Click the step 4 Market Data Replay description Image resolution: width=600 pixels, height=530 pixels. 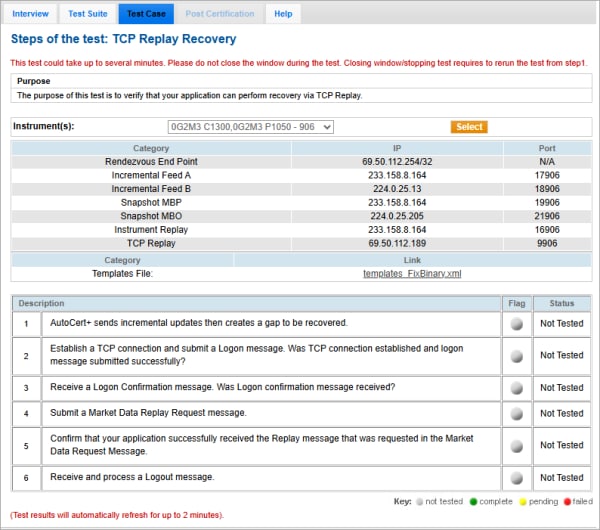(x=148, y=413)
